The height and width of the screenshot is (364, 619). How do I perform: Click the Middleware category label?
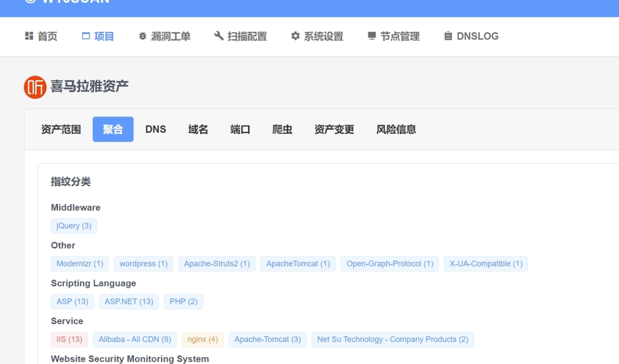tap(76, 207)
